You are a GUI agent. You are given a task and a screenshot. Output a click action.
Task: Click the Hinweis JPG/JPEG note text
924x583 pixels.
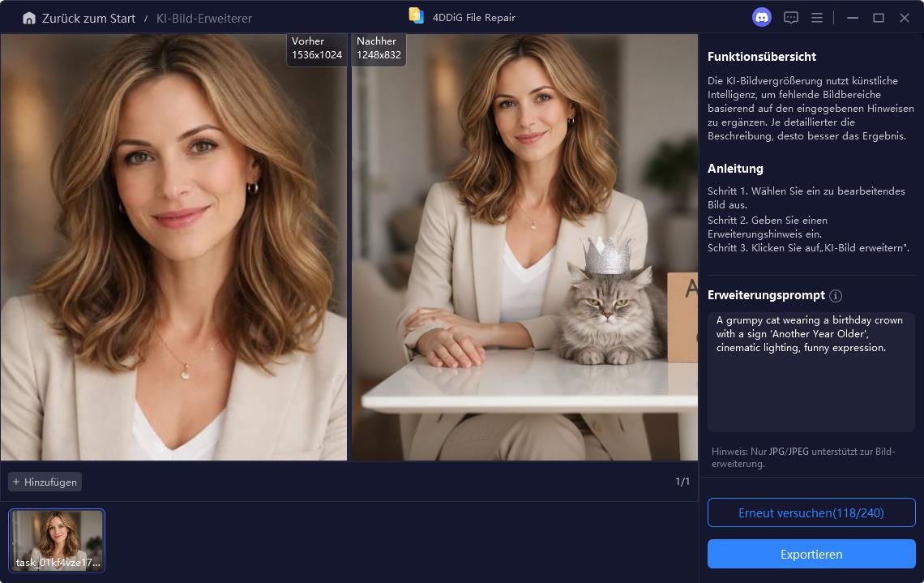(x=803, y=457)
